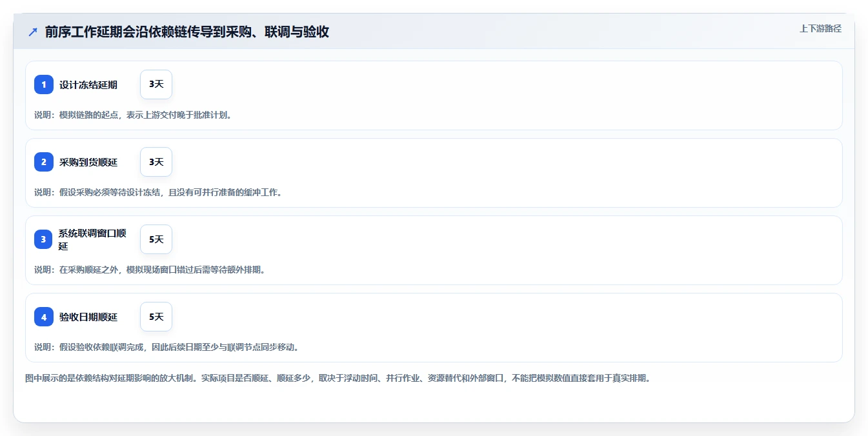Click the 3天 value for 采购到货顺延
Viewport: 868px width, 436px height.
[156, 162]
